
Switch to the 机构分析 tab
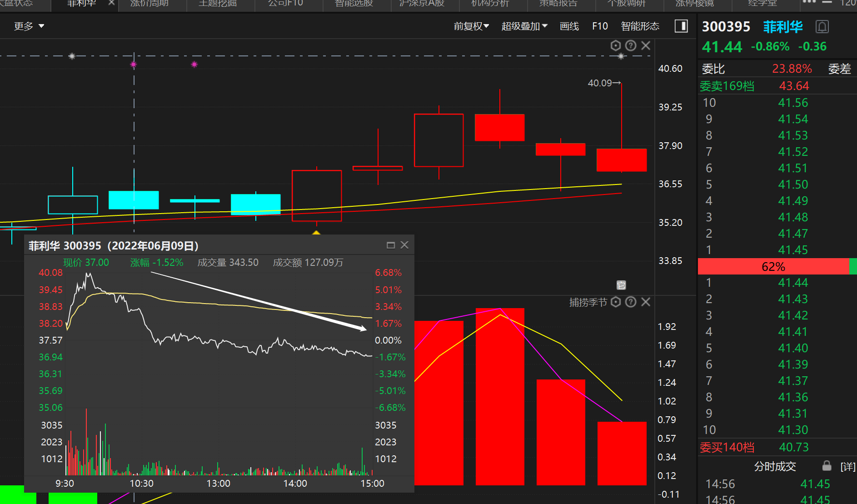(490, 3)
